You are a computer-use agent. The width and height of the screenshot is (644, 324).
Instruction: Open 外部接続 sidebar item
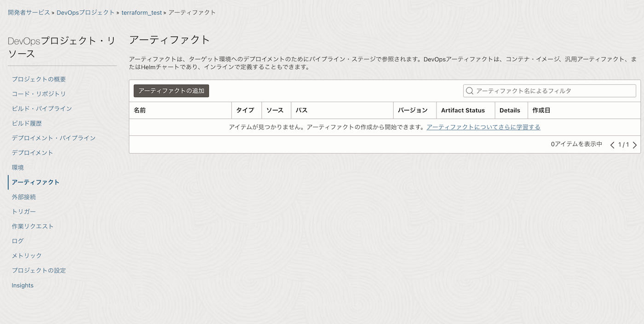point(24,197)
